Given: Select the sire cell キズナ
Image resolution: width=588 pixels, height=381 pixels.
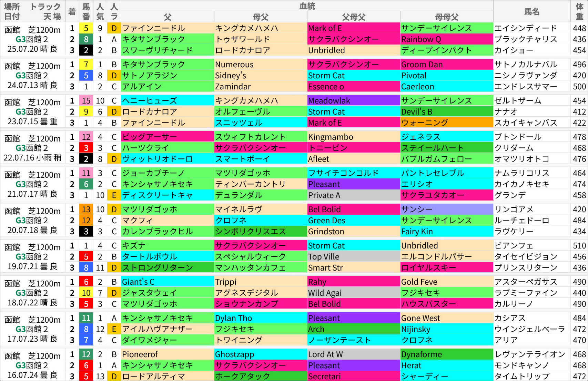Looking at the screenshot, I should (x=168, y=245).
